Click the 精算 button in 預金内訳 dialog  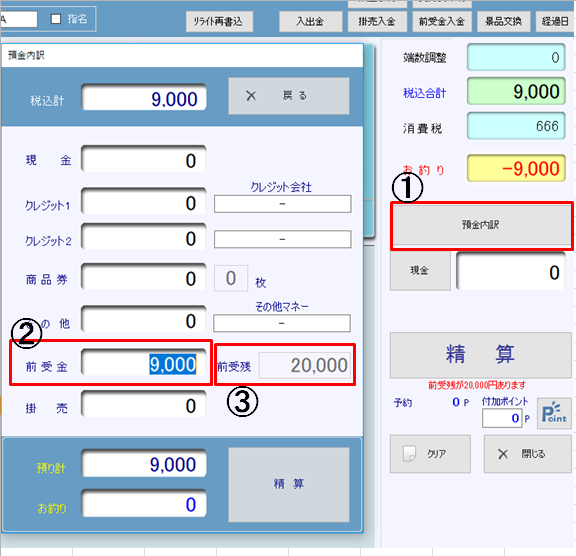click(x=288, y=484)
